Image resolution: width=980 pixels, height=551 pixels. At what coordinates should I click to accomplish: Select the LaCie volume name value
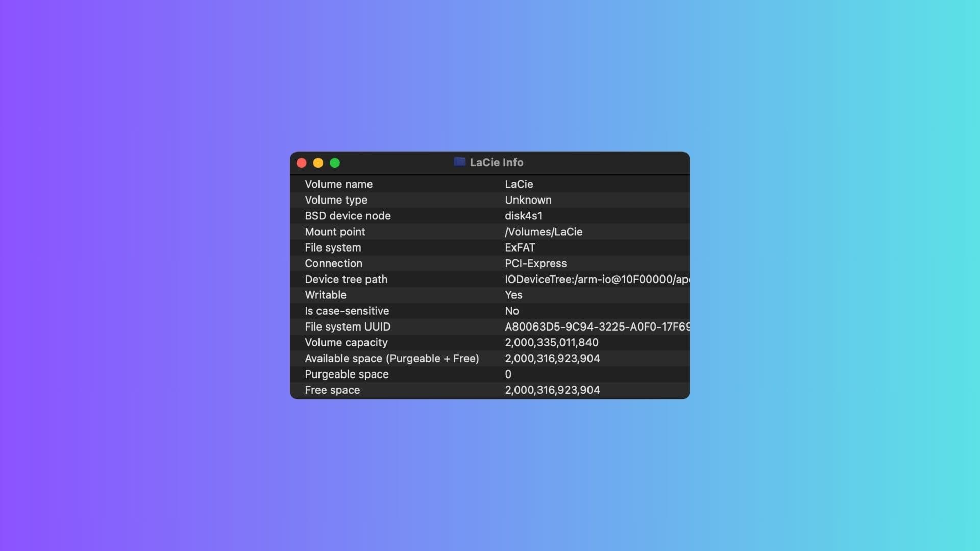519,184
